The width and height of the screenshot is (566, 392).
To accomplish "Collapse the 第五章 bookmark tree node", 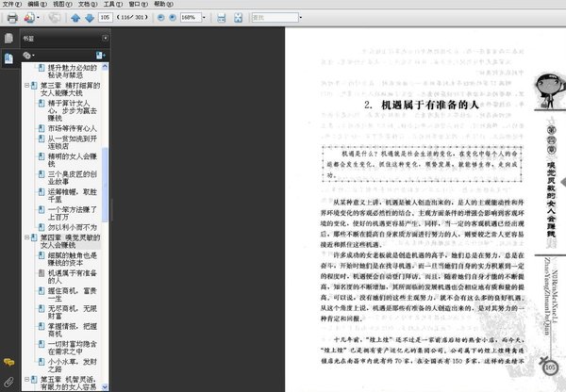I will click(26, 380).
